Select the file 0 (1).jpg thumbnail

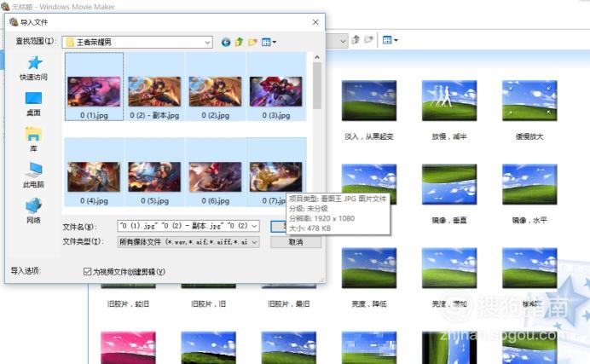94,91
